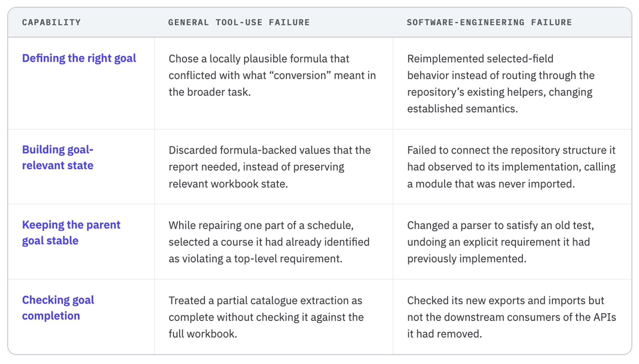The height and width of the screenshot is (364, 639).
Task: Click the CAPABILITY column header
Action: click(52, 23)
